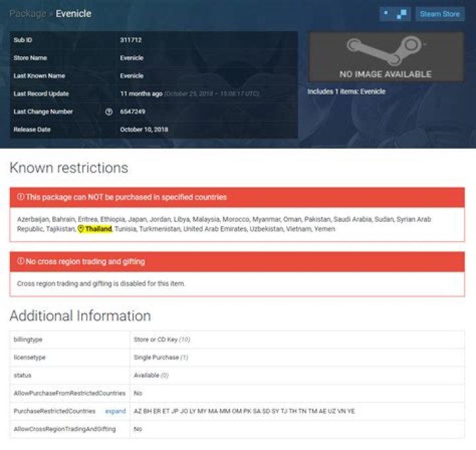Click the 'Single Purchase (1)' value
This screenshot has height=450, width=476.
(x=161, y=357)
